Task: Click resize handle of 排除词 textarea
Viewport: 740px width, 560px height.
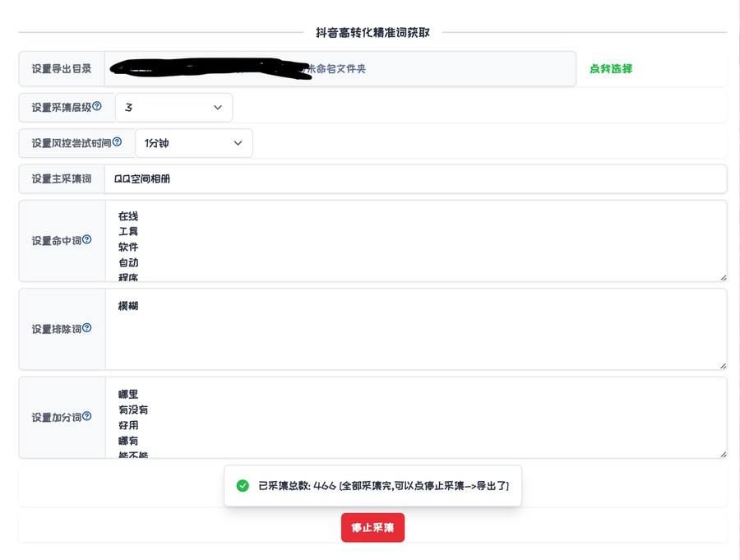Action: pos(723,366)
